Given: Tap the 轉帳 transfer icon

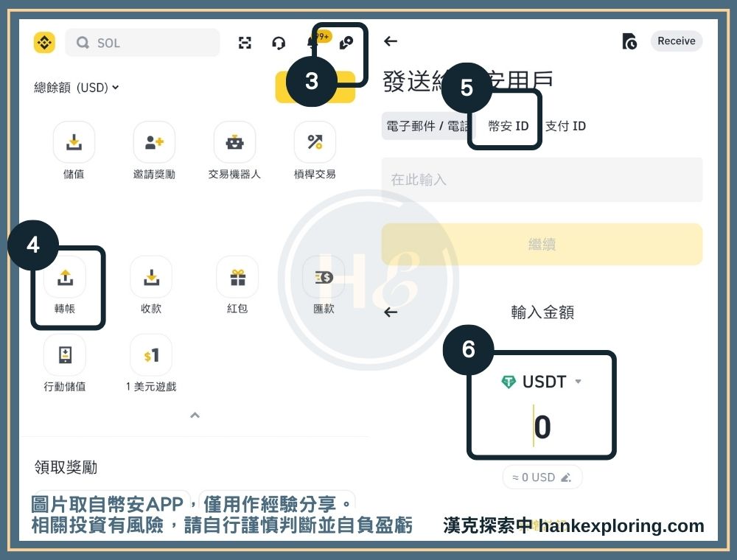Looking at the screenshot, I should point(65,277).
